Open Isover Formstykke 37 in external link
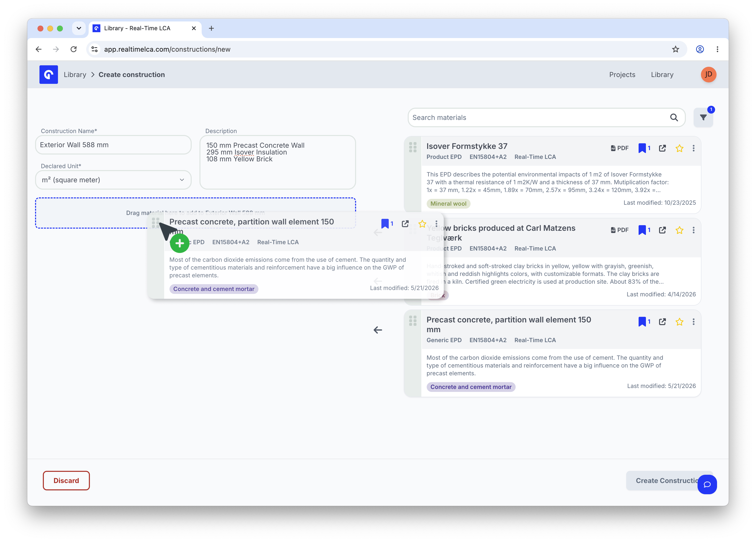756x542 pixels. 662,148
